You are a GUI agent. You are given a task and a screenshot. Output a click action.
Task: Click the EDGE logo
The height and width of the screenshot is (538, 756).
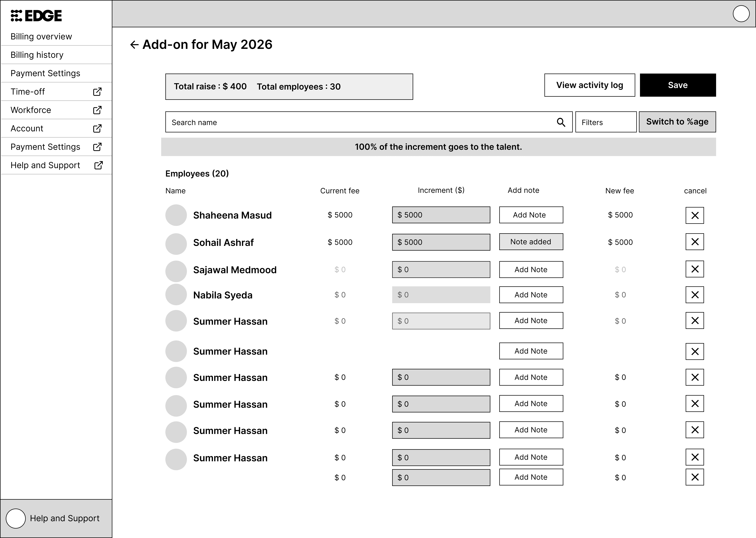point(36,16)
